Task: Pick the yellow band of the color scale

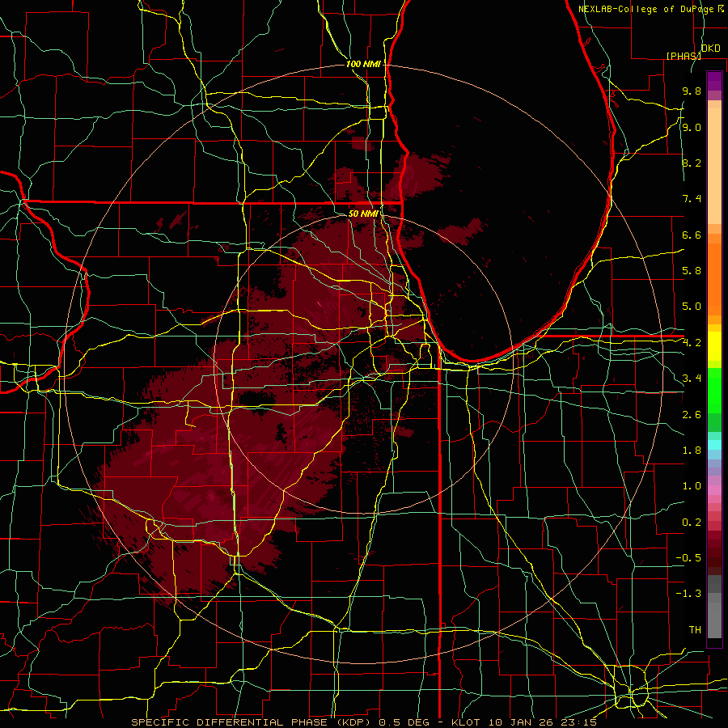Action: click(714, 346)
